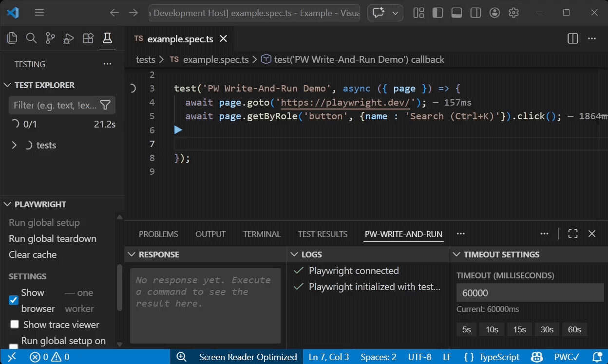Open the Explorer view
This screenshot has width=608, height=364.
point(12,37)
